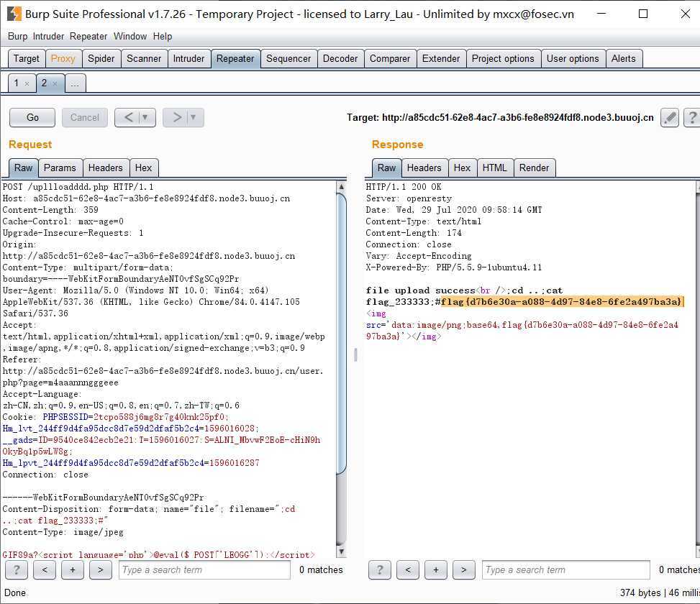Select Repeater sub-tab 2
The width and height of the screenshot is (700, 604).
(44, 83)
